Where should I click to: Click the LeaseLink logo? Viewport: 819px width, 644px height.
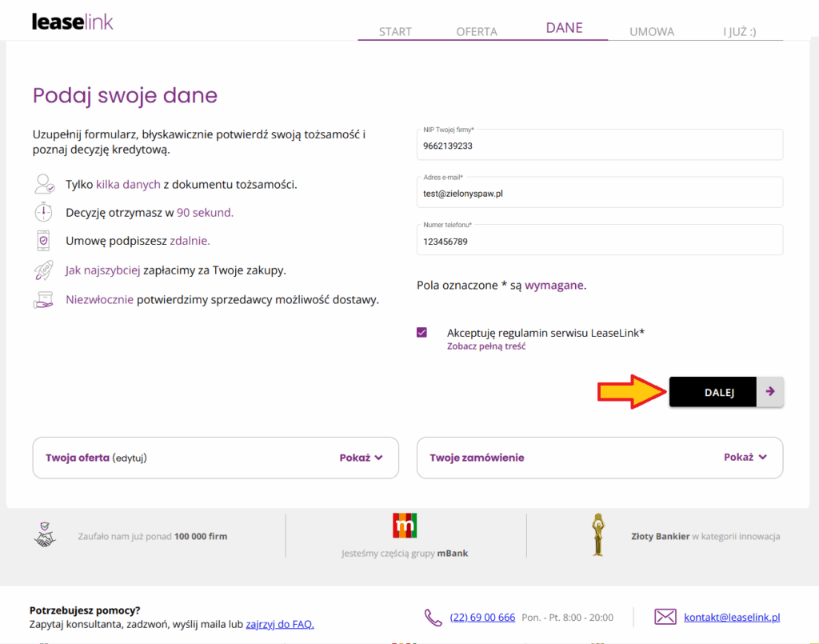click(73, 22)
